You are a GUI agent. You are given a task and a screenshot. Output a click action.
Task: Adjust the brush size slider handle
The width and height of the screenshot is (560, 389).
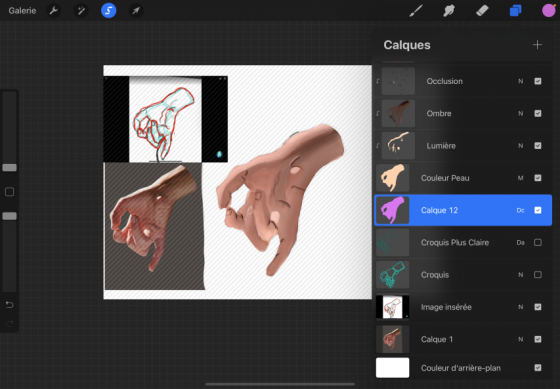10,168
